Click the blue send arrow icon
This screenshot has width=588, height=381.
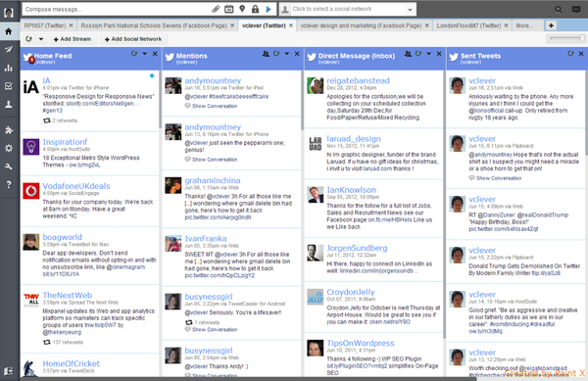click(269, 9)
